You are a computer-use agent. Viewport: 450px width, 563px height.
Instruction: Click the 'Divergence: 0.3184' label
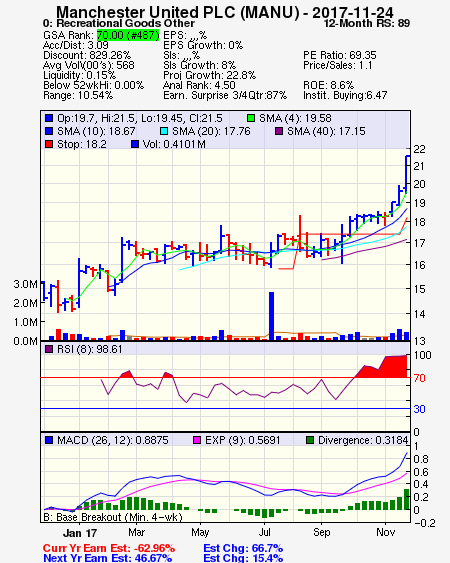[x=363, y=440]
